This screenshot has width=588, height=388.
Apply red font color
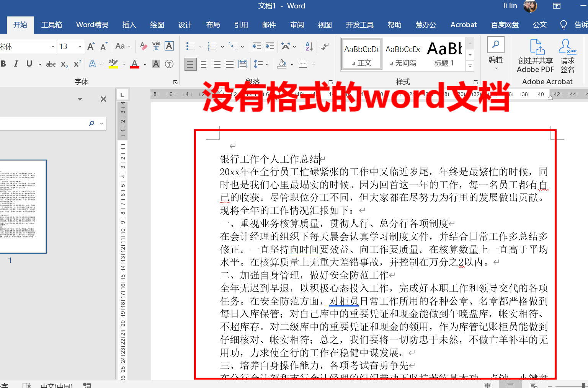coord(134,64)
